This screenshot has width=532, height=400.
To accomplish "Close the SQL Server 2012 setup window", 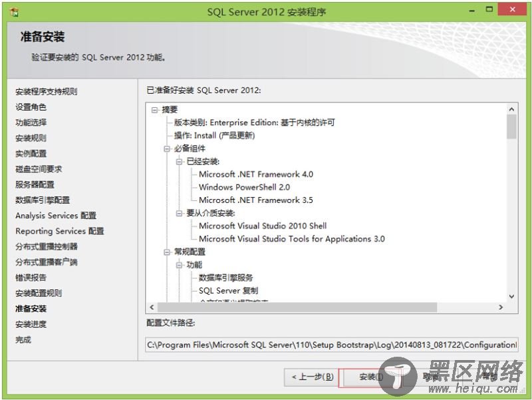I will [x=512, y=9].
